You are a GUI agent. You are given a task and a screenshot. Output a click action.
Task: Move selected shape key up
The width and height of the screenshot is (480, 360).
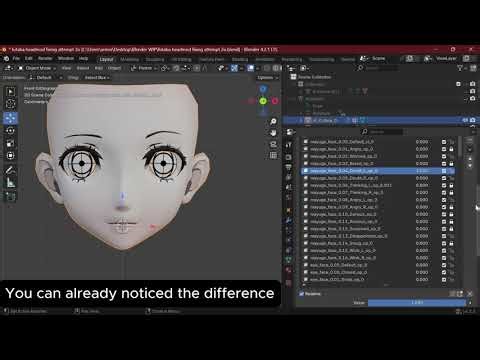[470, 159]
